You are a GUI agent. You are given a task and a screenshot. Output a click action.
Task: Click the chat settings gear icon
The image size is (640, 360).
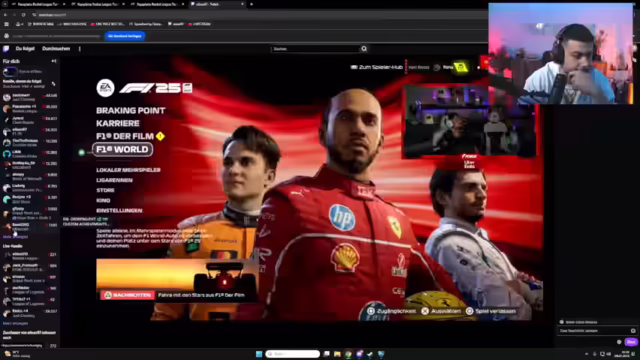(x=619, y=342)
